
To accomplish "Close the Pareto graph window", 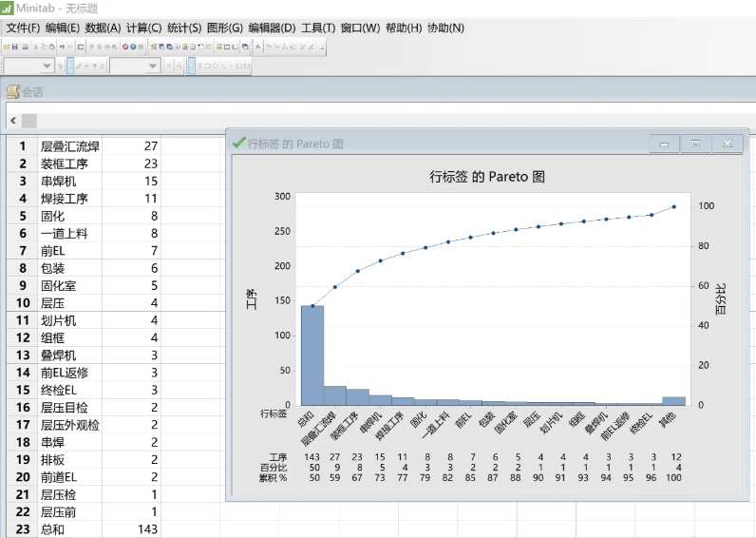I will pyautogui.click(x=728, y=144).
